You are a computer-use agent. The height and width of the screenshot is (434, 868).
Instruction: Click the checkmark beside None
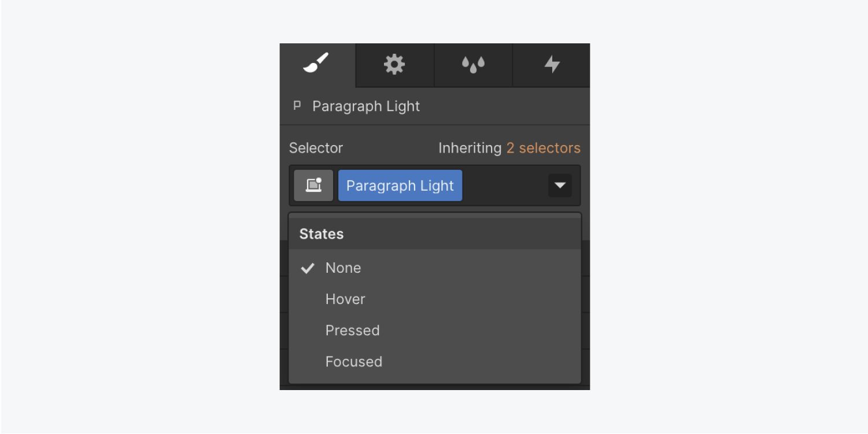tap(308, 268)
